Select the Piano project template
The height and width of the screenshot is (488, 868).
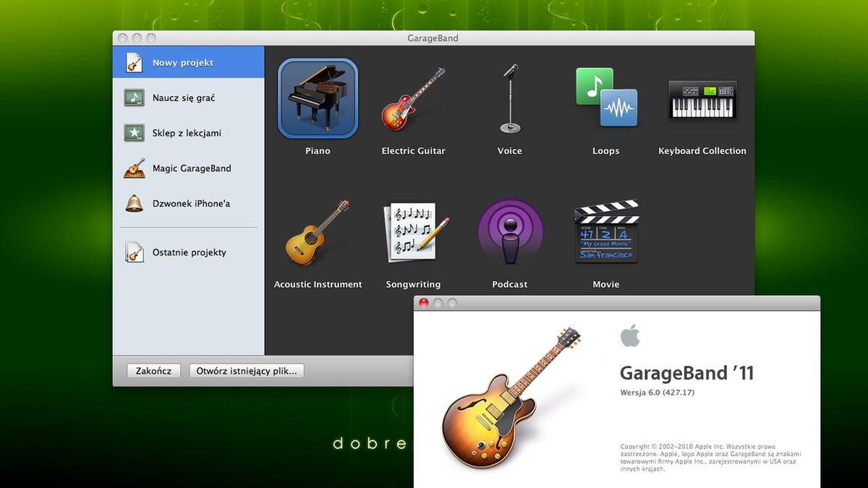pos(318,98)
